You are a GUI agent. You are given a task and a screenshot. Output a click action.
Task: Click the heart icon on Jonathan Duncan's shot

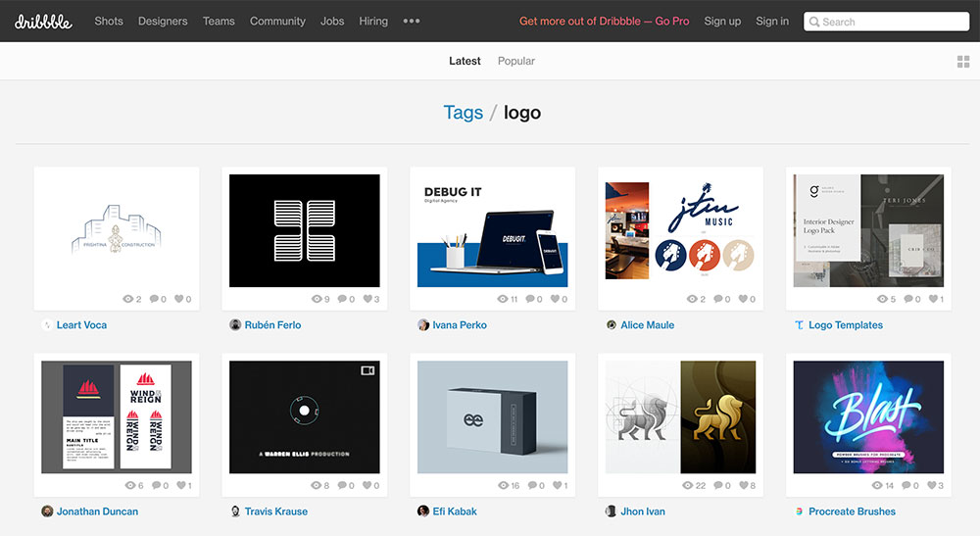click(x=181, y=485)
